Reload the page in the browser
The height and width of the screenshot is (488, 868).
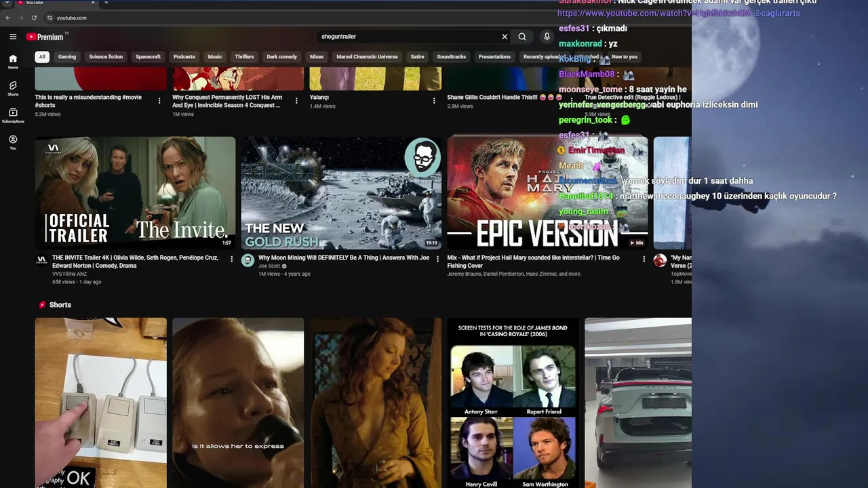pyautogui.click(x=34, y=18)
